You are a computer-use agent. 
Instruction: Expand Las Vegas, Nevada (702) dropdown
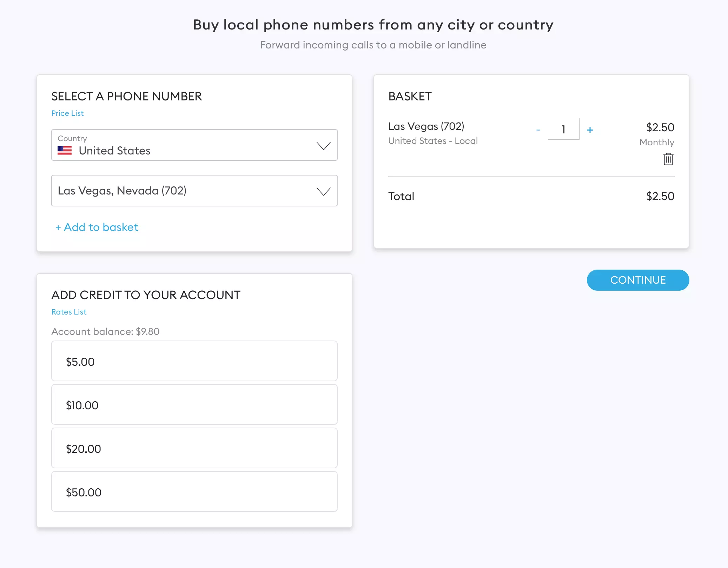[194, 191]
